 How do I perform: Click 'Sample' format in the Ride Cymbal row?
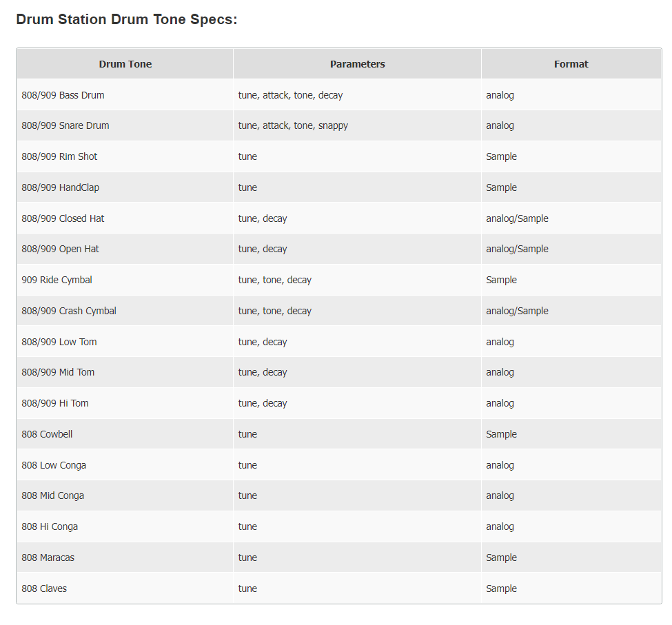(571, 280)
